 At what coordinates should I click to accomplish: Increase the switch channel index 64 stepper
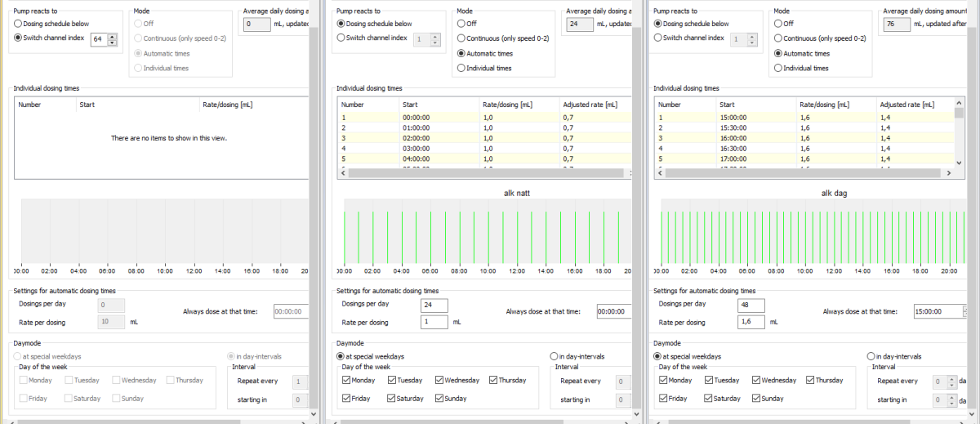(x=113, y=35)
